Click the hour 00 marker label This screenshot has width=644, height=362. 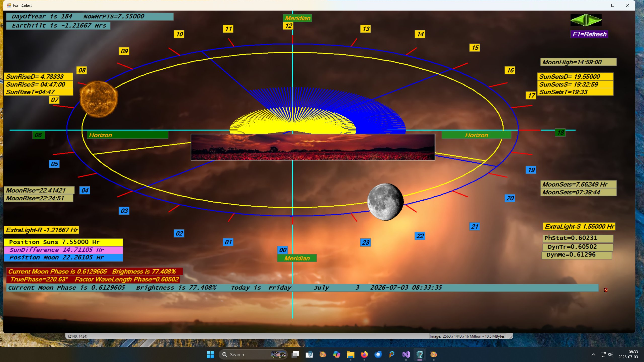[283, 250]
